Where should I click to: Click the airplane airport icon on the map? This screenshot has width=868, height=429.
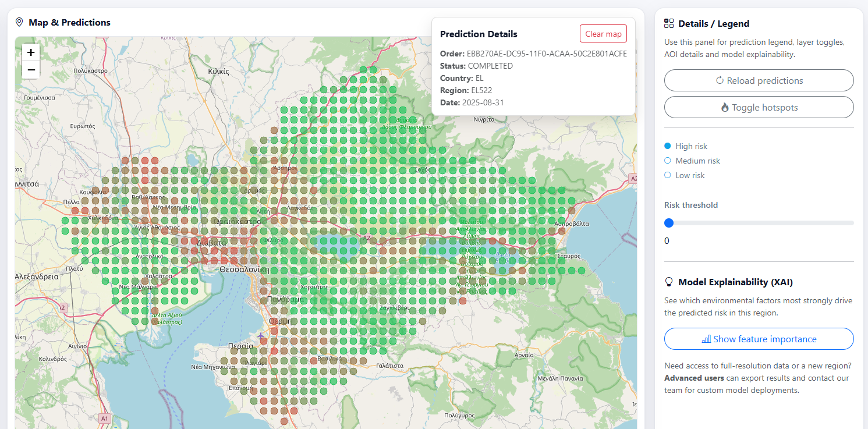point(261,336)
